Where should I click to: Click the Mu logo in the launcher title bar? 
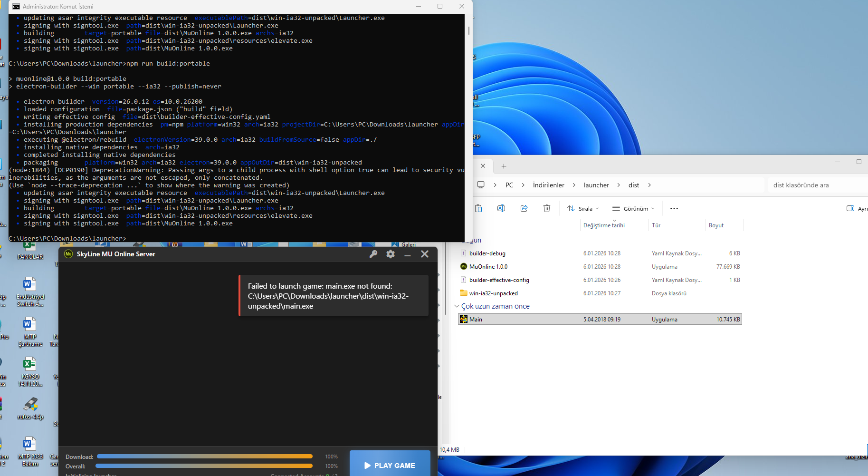pyautogui.click(x=68, y=254)
